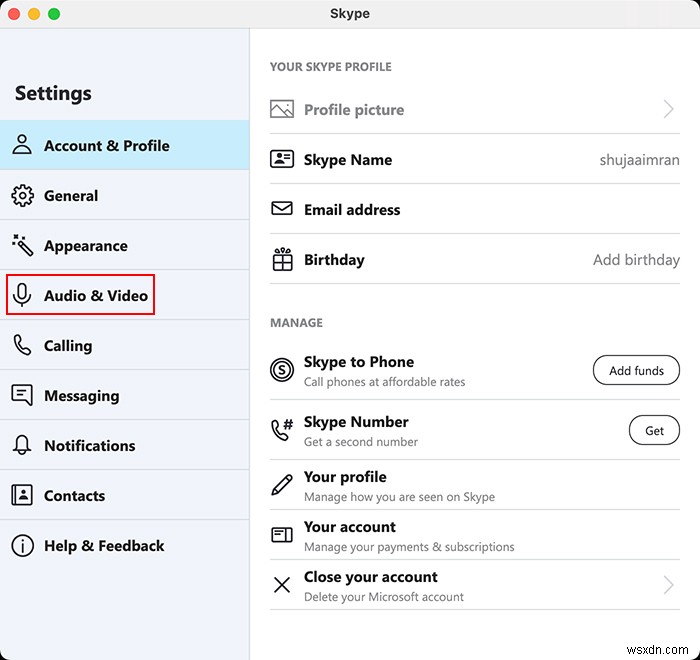700x660 pixels.
Task: Click the Contacts address book icon
Action: point(22,495)
